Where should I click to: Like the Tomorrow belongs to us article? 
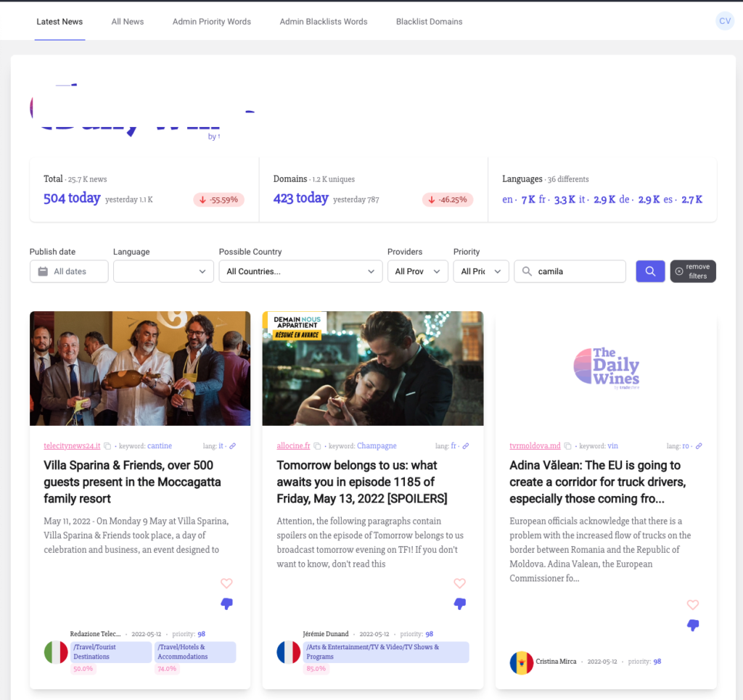[x=459, y=583]
